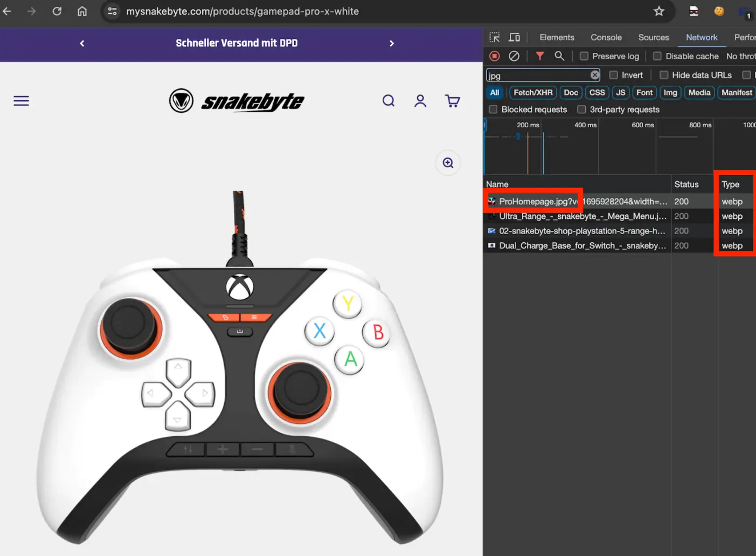Sort requests by the Name column header
This screenshot has width=756, height=556.
(577, 184)
